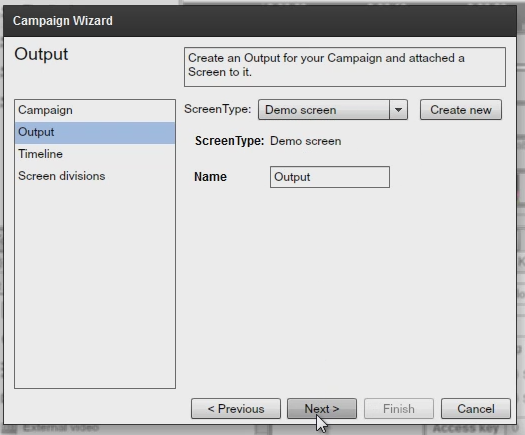Focus the Name input field containing Output
This screenshot has height=435, width=525.
330,177
